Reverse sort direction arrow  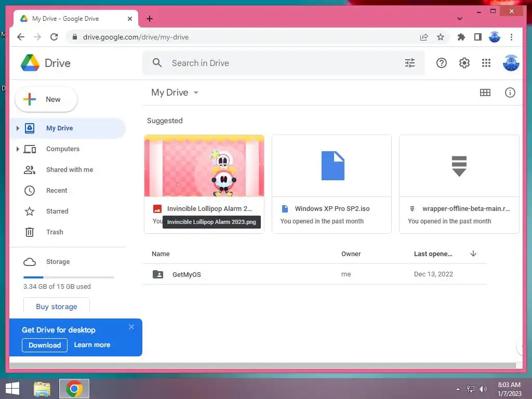click(473, 254)
